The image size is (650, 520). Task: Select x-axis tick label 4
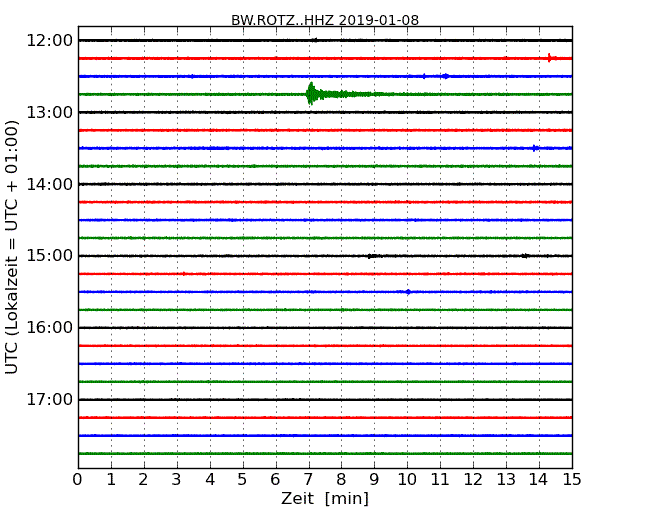pos(210,480)
